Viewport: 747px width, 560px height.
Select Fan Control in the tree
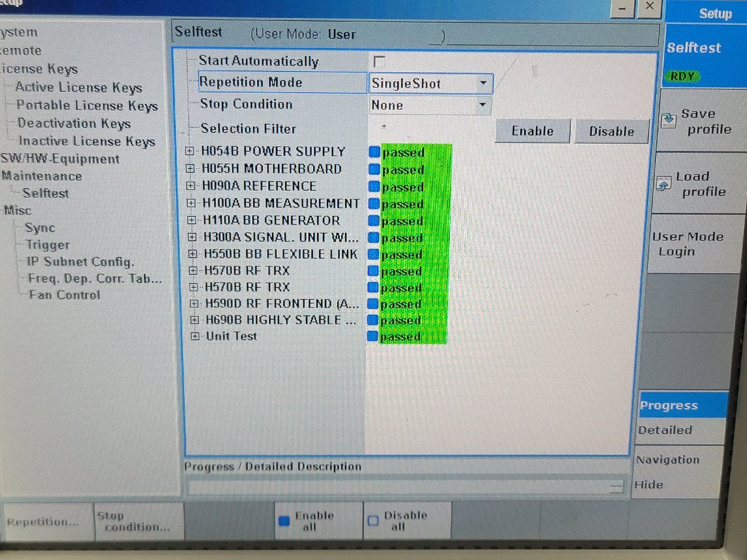65,295
